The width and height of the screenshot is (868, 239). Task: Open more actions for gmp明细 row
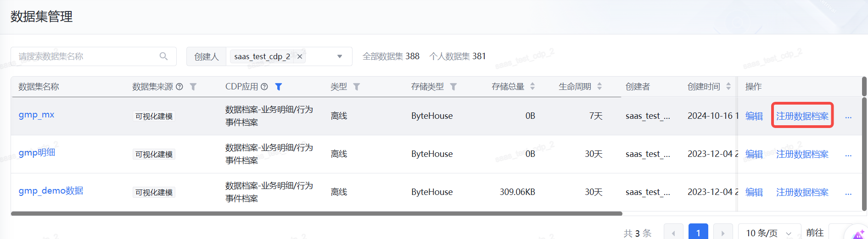point(848,155)
